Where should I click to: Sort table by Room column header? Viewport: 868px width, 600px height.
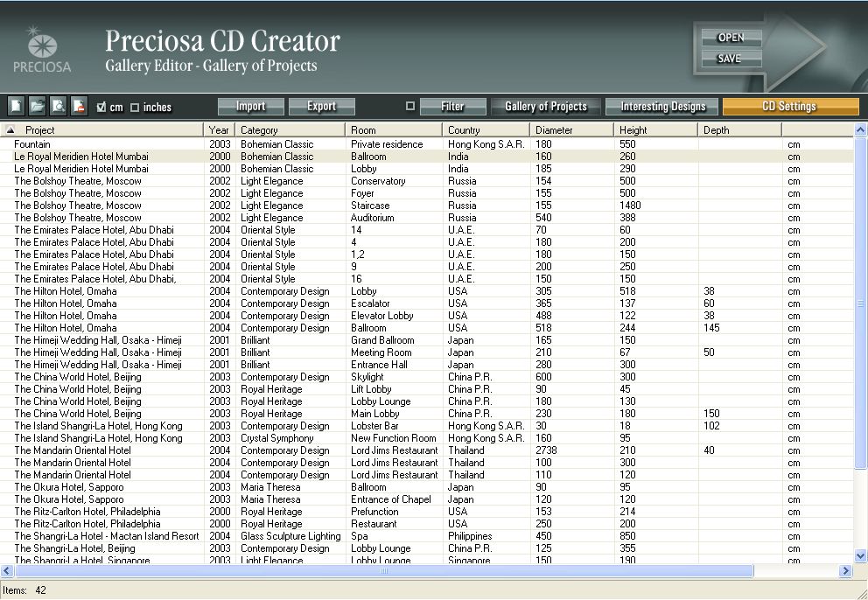point(394,130)
